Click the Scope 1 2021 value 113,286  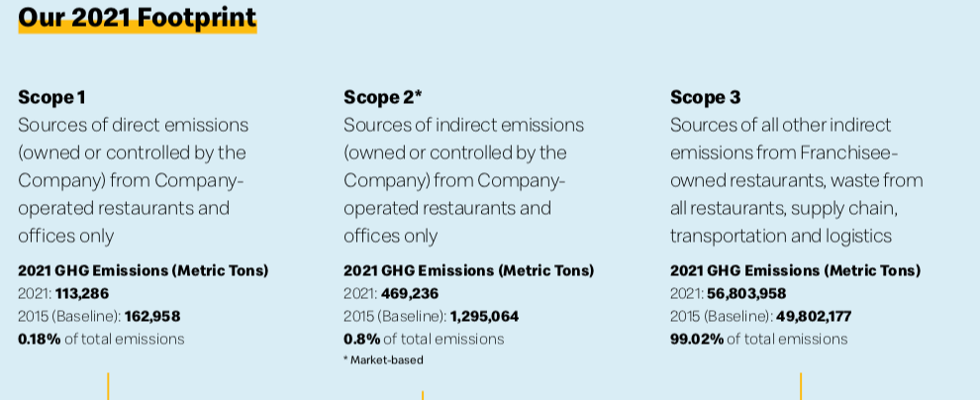click(82, 294)
